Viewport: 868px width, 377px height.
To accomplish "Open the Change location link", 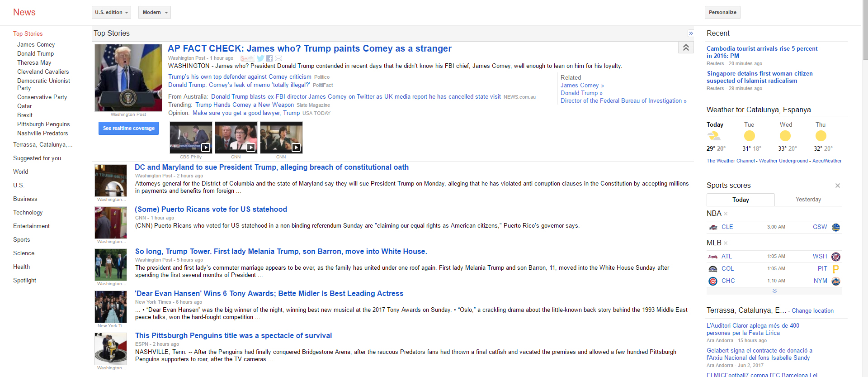I will pos(812,311).
